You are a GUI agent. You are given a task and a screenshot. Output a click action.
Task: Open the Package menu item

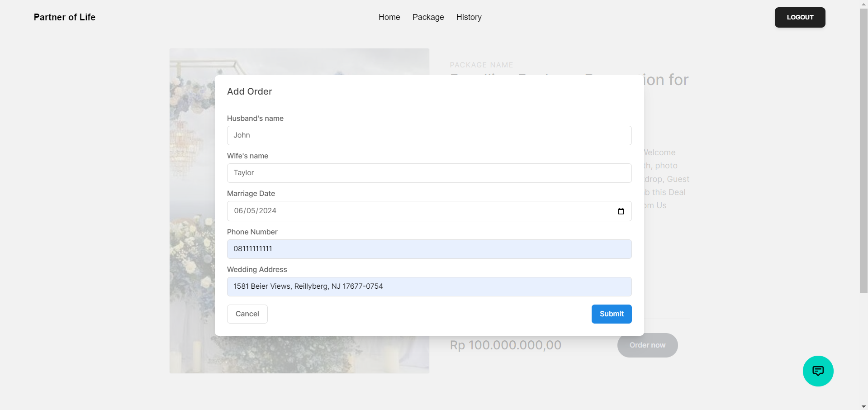(428, 17)
